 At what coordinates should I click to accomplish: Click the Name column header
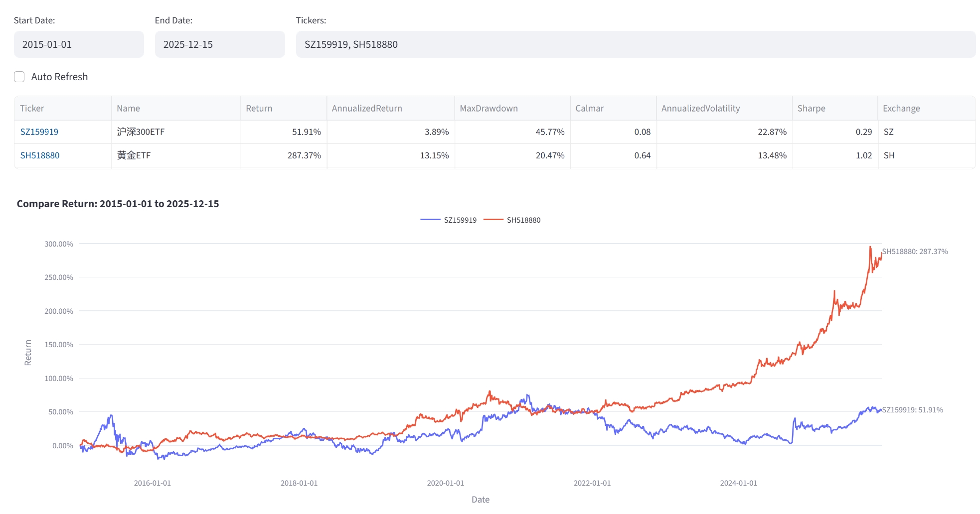[128, 109]
